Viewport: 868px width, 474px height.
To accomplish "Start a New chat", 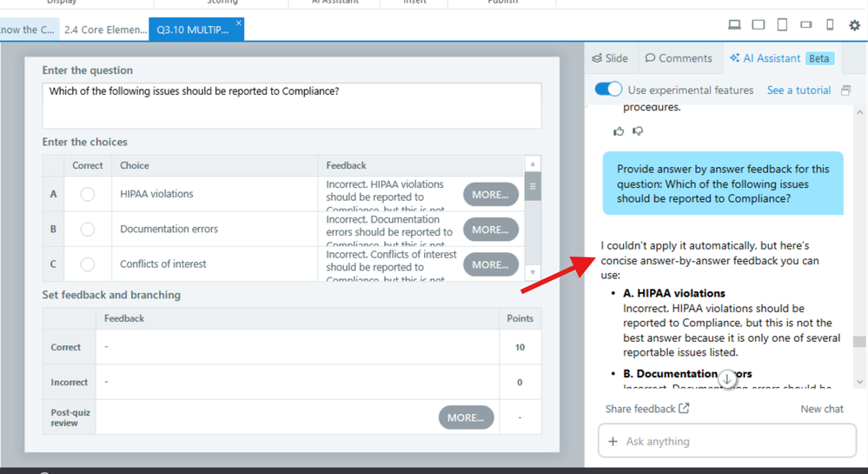I will point(821,409).
